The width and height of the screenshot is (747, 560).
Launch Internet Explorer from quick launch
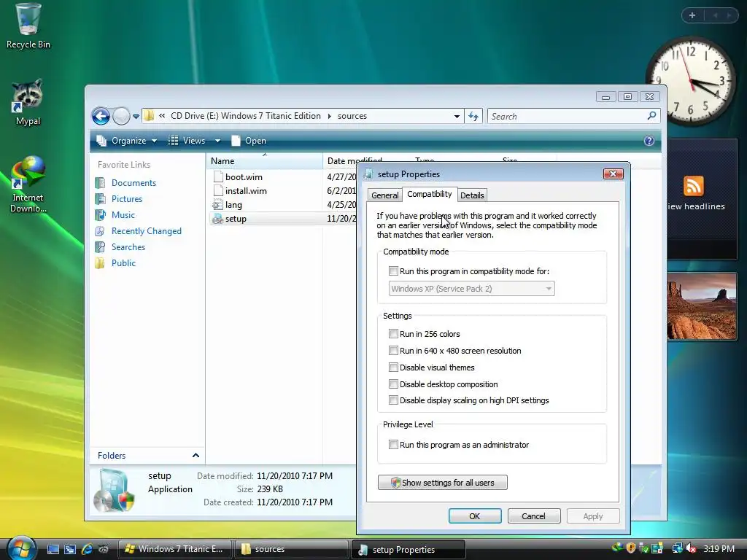[87, 550]
